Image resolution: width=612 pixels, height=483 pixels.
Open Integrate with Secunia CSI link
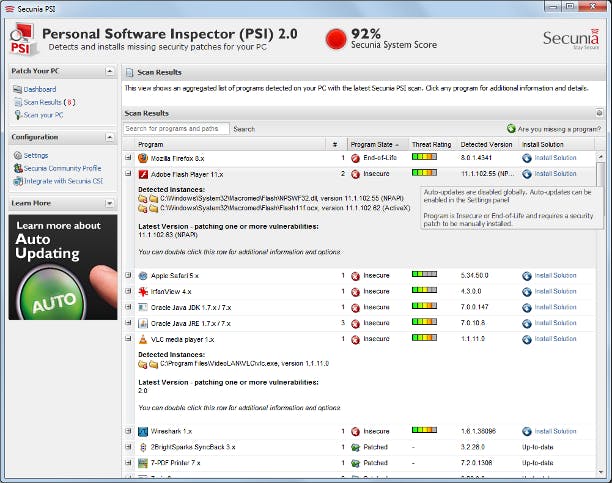63,181
